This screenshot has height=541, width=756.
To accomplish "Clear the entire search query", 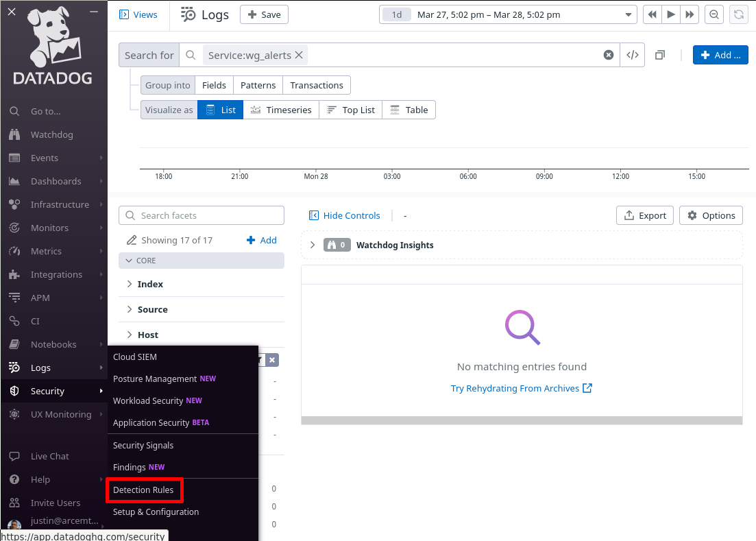I will (x=609, y=55).
